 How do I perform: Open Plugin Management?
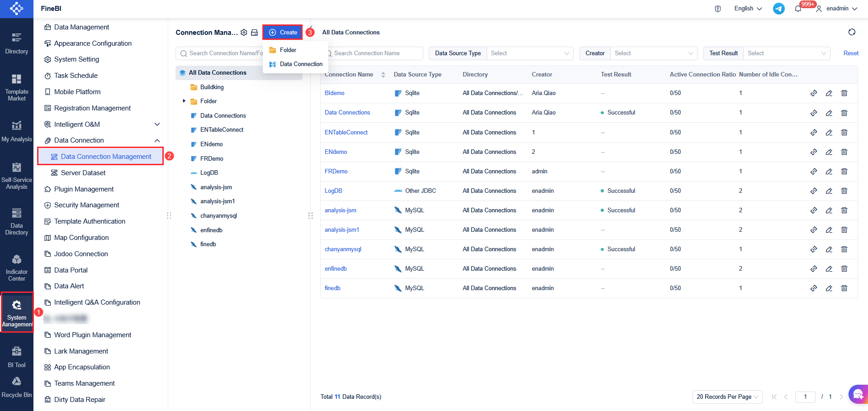84,189
